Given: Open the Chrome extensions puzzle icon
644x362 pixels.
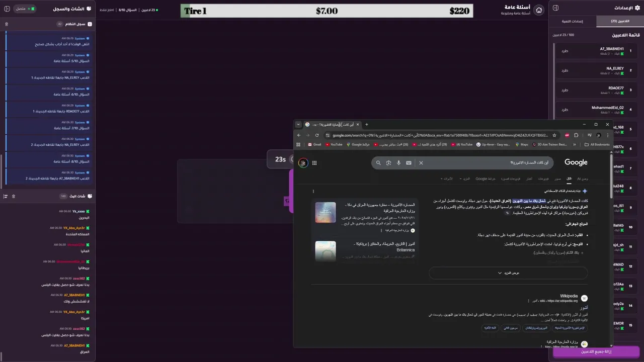Looking at the screenshot, I should tap(576, 135).
